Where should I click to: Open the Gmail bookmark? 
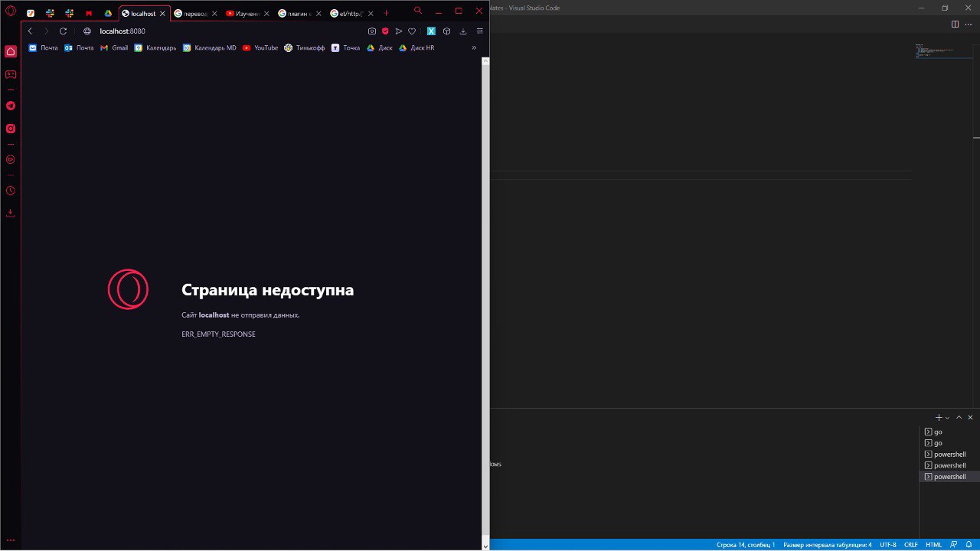coord(114,47)
